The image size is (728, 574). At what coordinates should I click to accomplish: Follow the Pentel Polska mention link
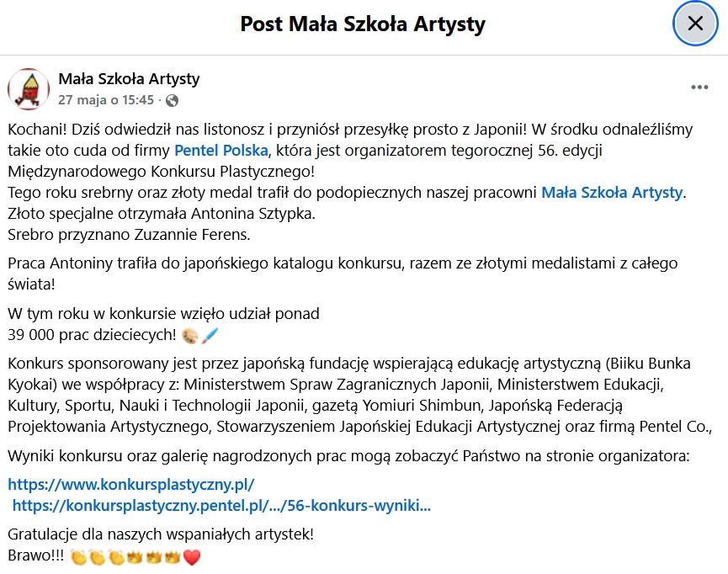(x=221, y=151)
